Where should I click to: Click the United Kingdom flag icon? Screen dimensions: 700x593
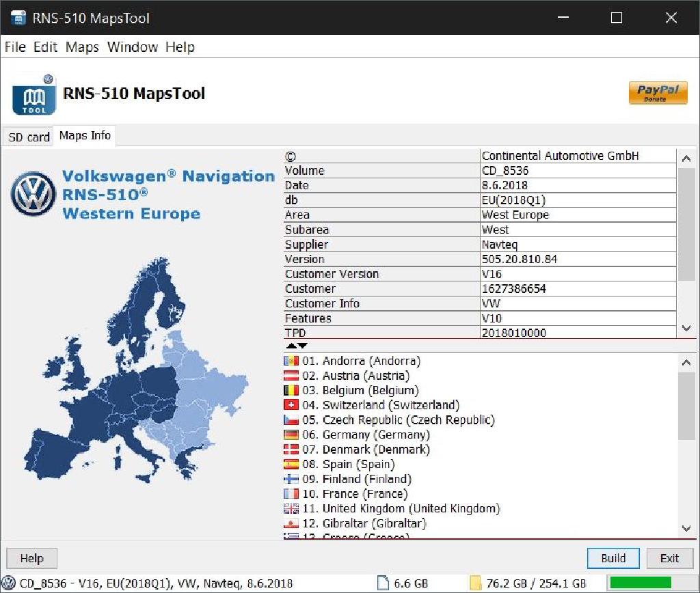291,509
